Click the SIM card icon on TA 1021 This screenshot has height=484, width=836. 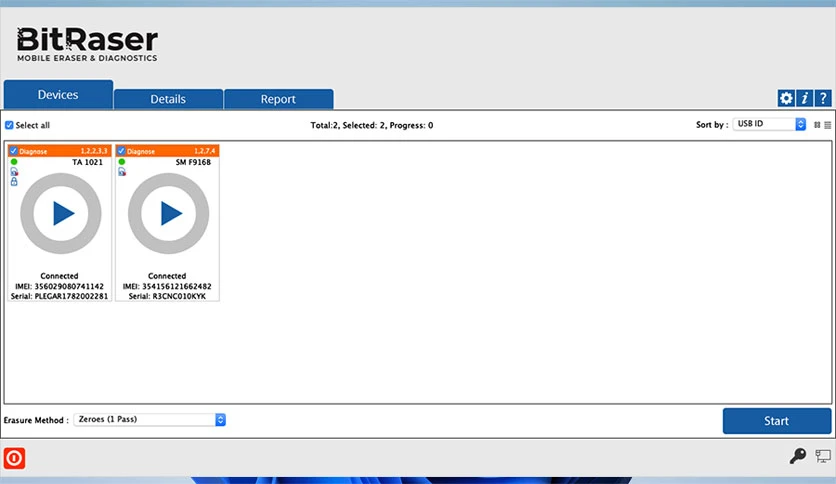[14, 172]
